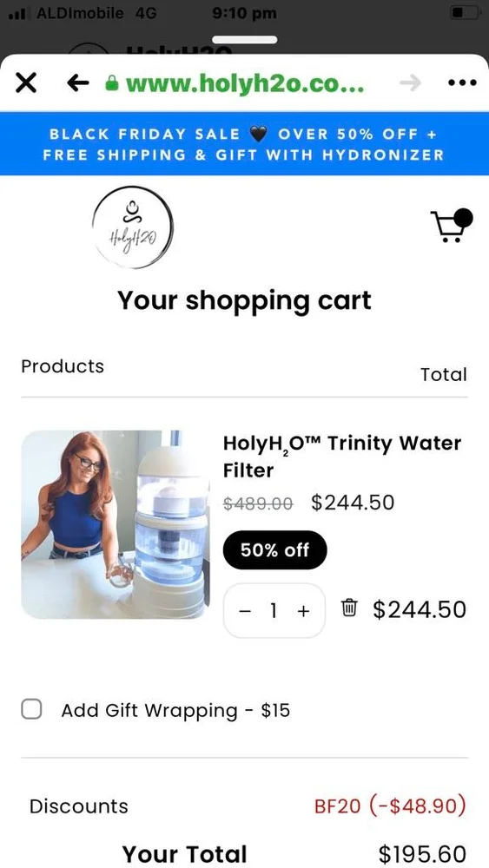
Task: Tap the 50% off badge
Action: pos(274,549)
